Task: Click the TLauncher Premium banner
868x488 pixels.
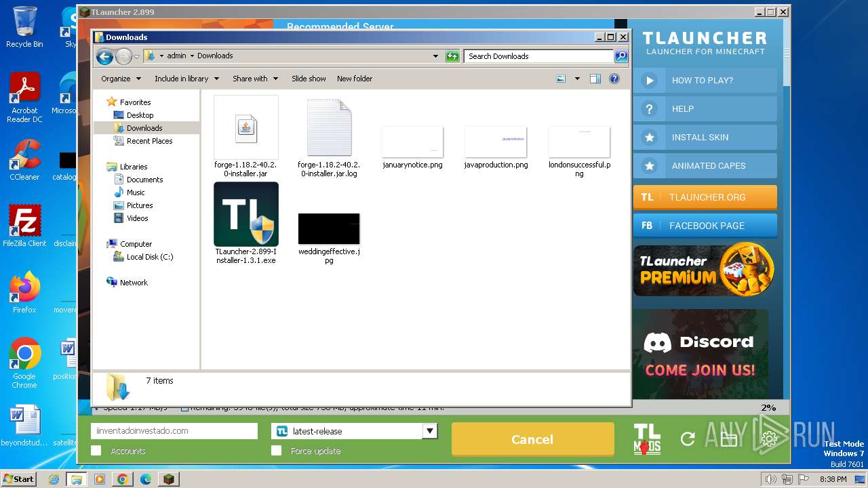Action: pos(704,269)
